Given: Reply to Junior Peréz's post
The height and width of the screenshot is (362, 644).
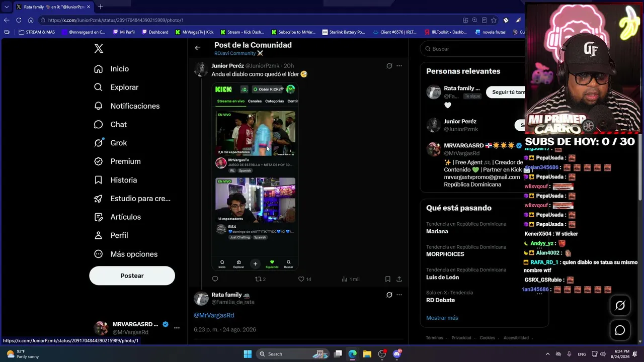Looking at the screenshot, I should click(215, 279).
